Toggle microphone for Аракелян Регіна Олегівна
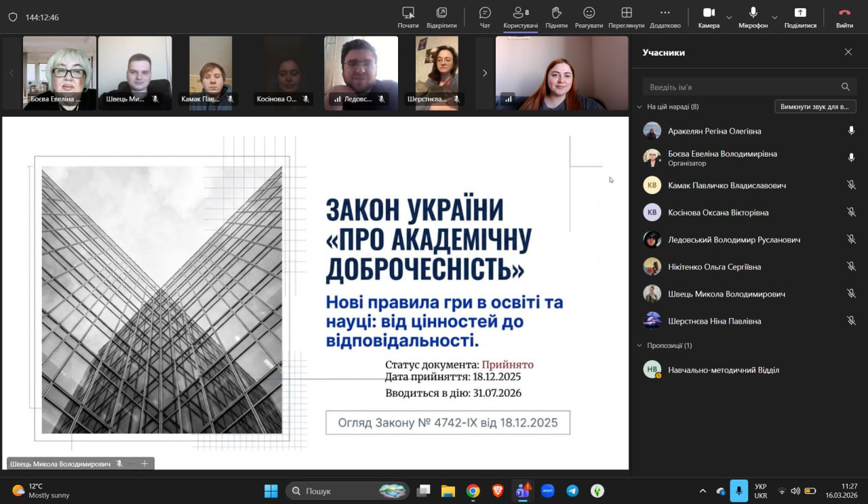The width and height of the screenshot is (868, 504). point(851,131)
